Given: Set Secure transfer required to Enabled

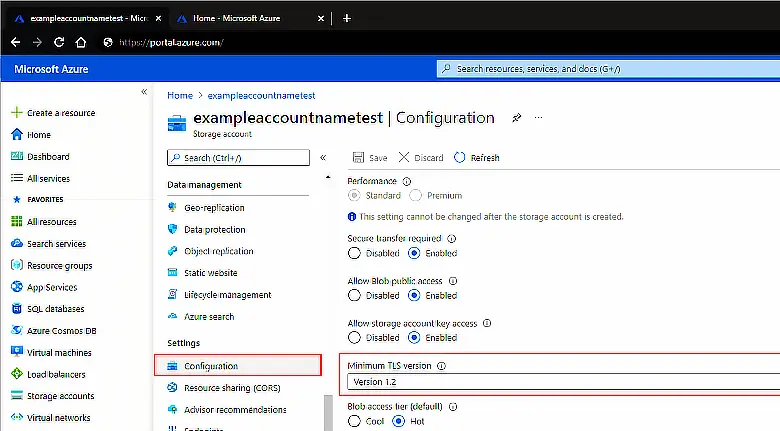Looking at the screenshot, I should point(414,253).
